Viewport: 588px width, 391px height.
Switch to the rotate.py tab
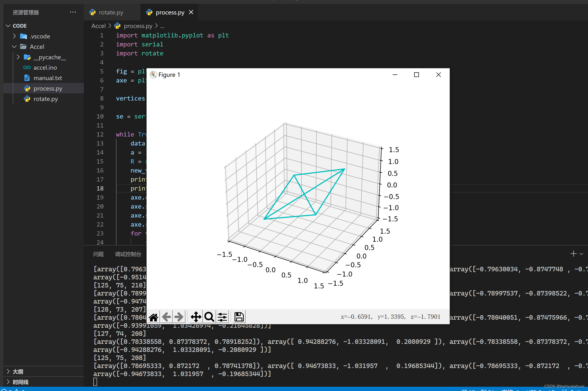(x=111, y=12)
